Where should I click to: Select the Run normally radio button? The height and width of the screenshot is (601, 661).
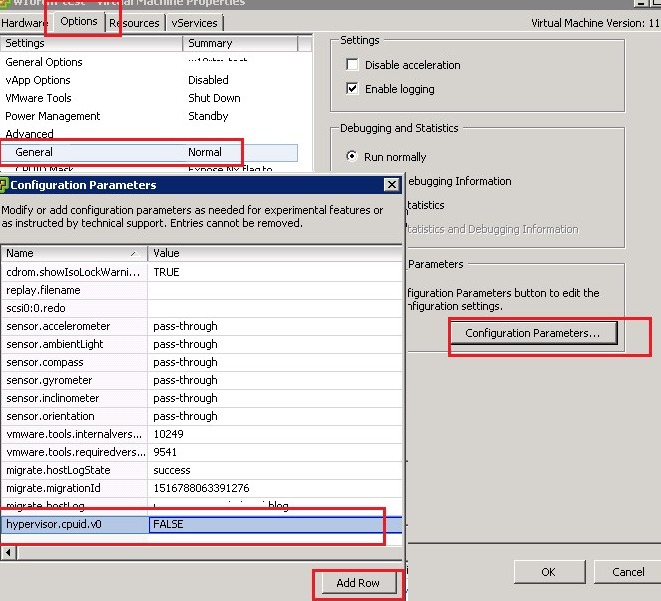tap(352, 156)
